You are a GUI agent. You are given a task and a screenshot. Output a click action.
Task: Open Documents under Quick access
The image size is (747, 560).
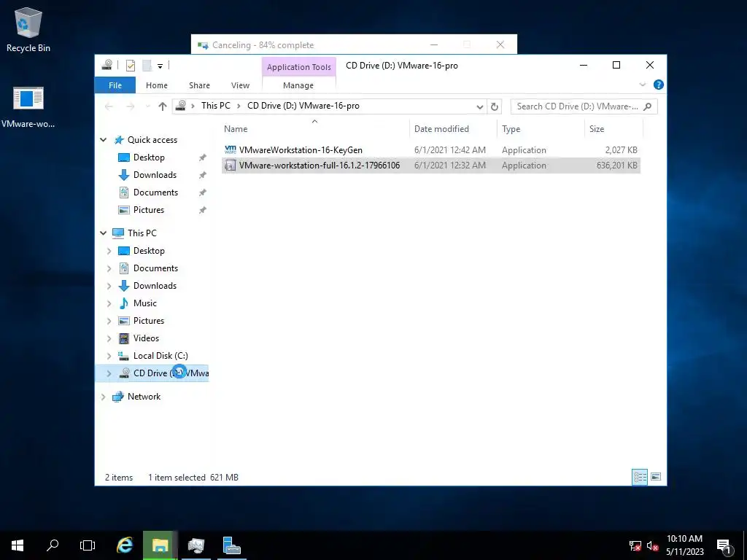(155, 192)
